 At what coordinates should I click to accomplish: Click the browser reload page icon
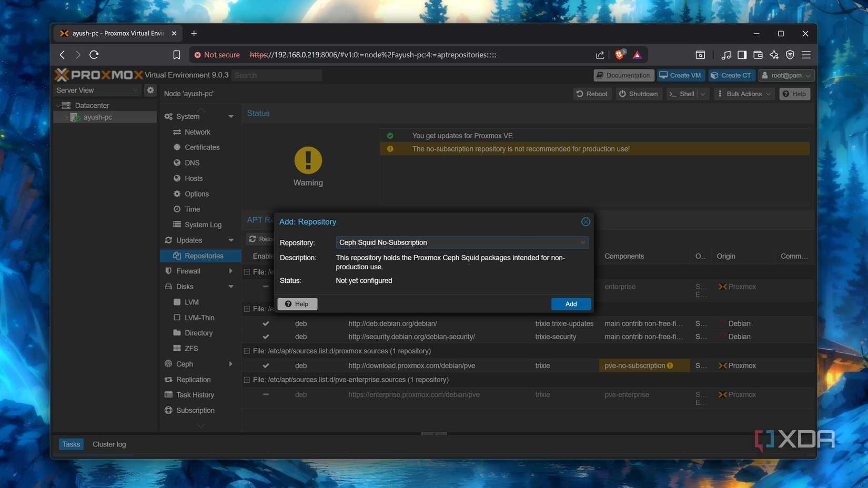pyautogui.click(x=94, y=55)
